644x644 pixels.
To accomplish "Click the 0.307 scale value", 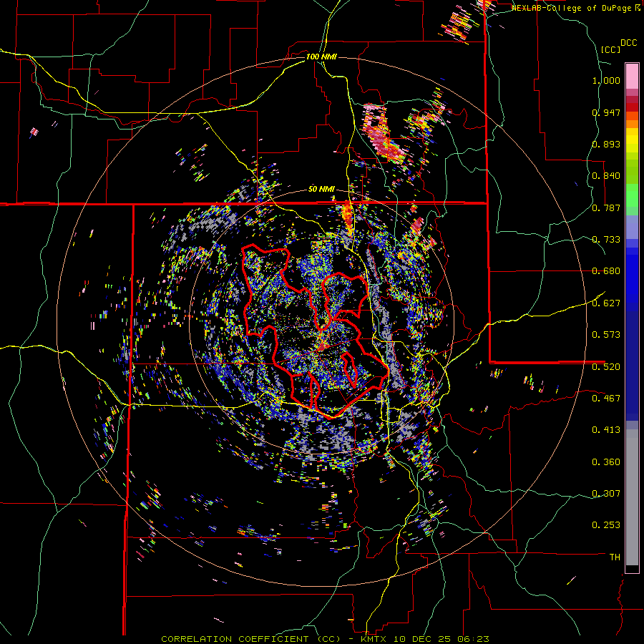I will click(x=606, y=494).
